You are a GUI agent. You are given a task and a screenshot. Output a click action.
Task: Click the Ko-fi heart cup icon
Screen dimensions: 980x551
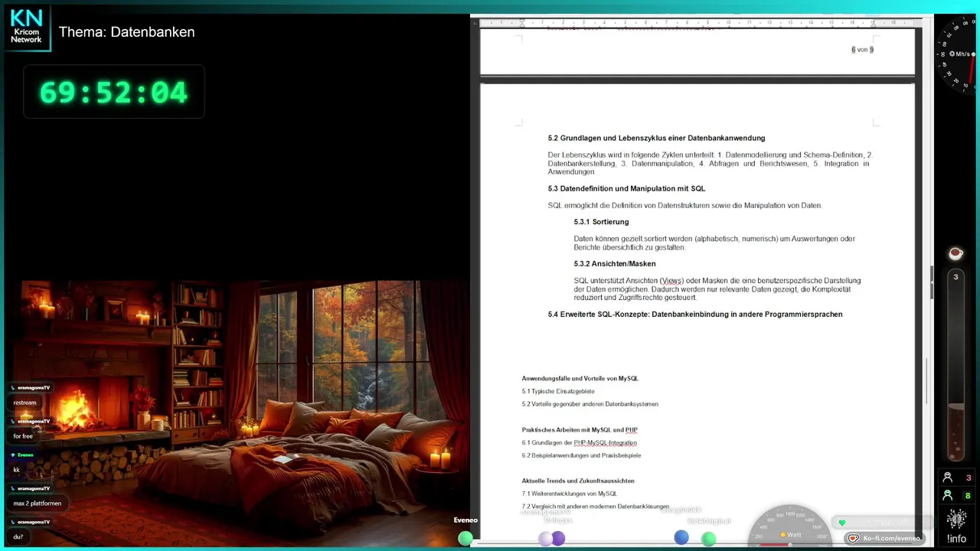[854, 538]
